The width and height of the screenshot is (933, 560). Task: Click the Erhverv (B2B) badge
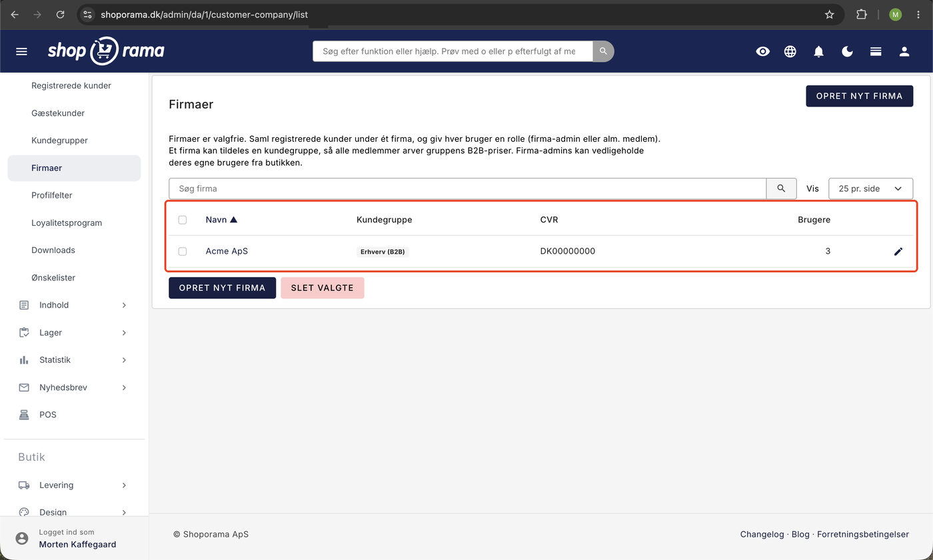[383, 252]
